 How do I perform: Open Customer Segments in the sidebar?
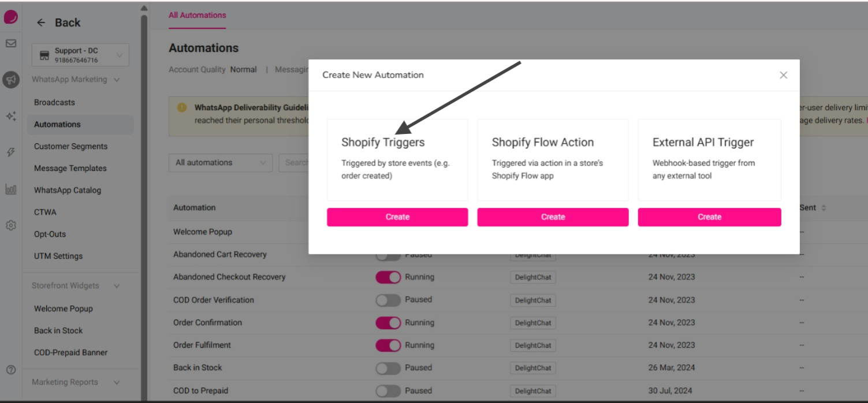click(70, 146)
